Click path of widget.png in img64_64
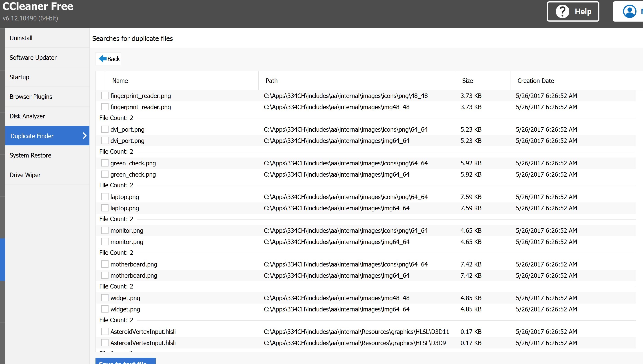This screenshot has width=643, height=364. coord(337,309)
